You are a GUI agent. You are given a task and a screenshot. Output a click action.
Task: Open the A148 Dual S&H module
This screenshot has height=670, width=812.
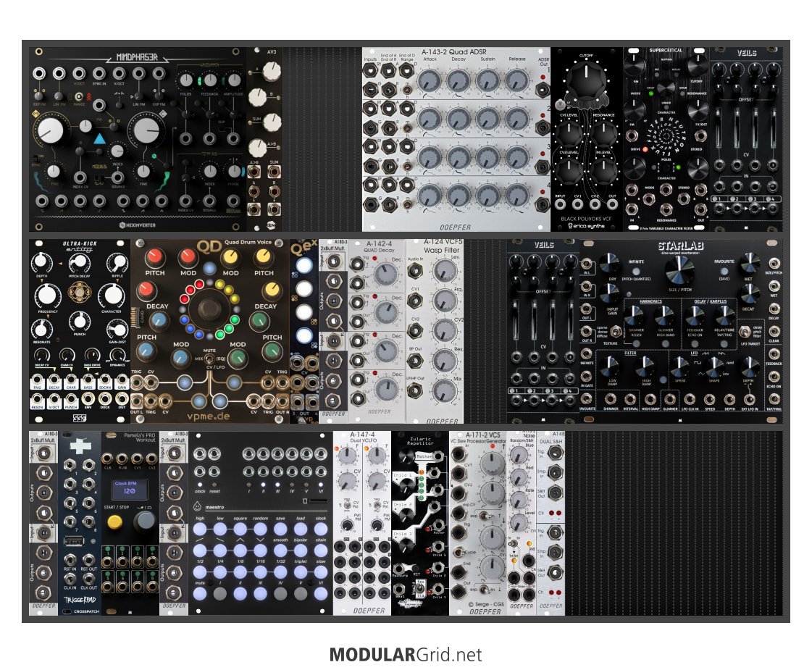(x=551, y=524)
